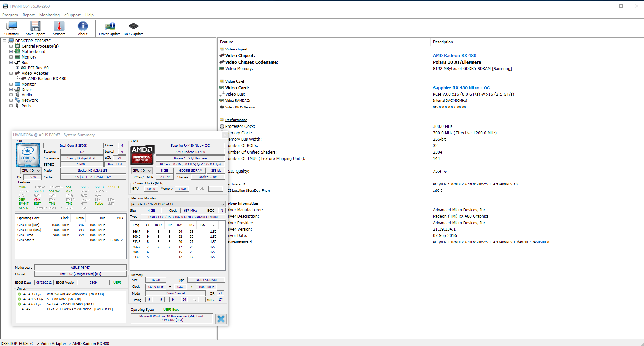Click the Network tree icon
Image resolution: width=644 pixels, height=346 pixels.
17,100
